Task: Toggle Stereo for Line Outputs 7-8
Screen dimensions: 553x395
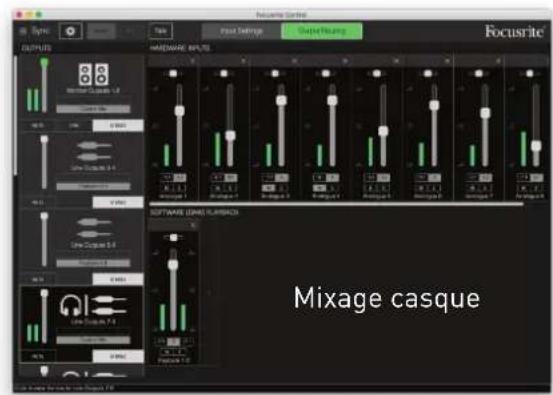Action: [118, 356]
